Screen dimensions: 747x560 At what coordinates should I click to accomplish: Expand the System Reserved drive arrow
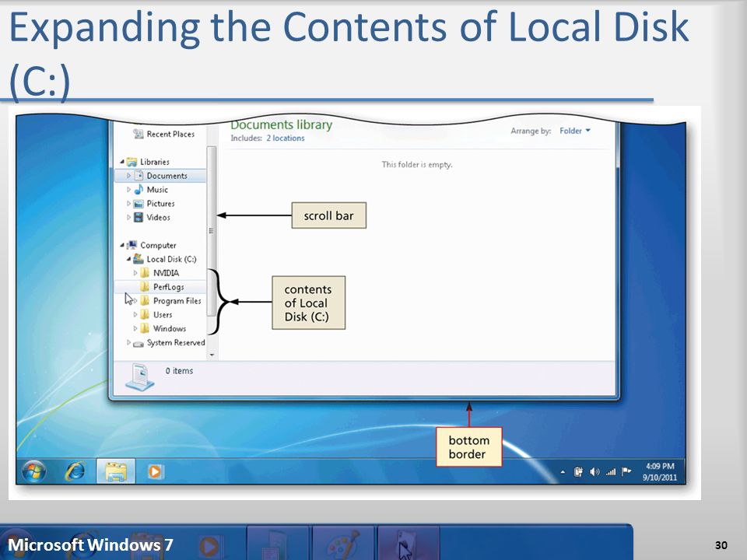pos(128,342)
